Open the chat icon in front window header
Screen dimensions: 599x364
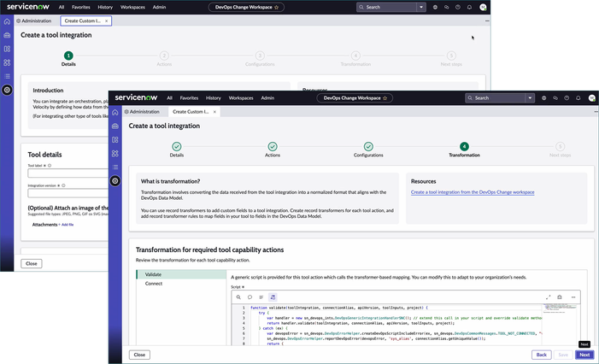click(x=555, y=98)
